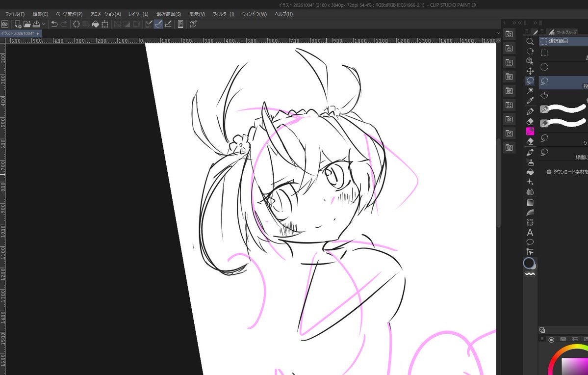
Task: Select the Zoom magnifier tool
Action: click(530, 41)
